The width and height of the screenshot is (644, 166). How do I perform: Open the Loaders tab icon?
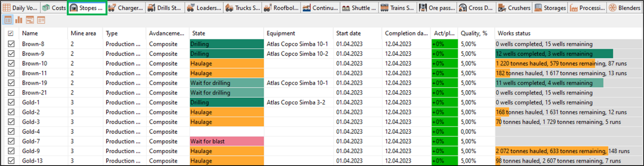190,8
